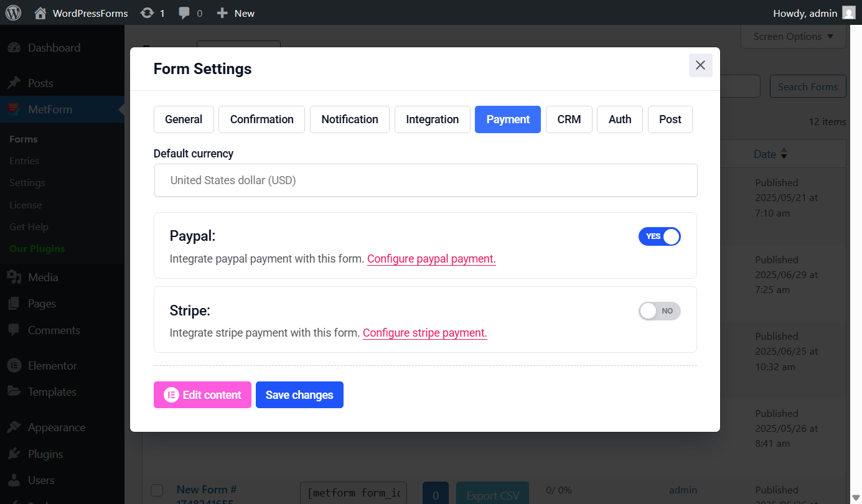Viewport: 862px width, 504px height.
Task: Switch to the Notification tab
Action: (350, 119)
